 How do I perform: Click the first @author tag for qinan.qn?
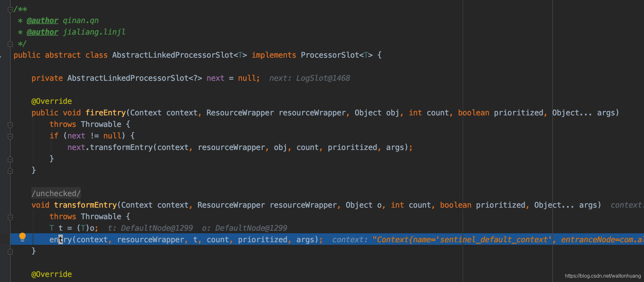(x=42, y=21)
